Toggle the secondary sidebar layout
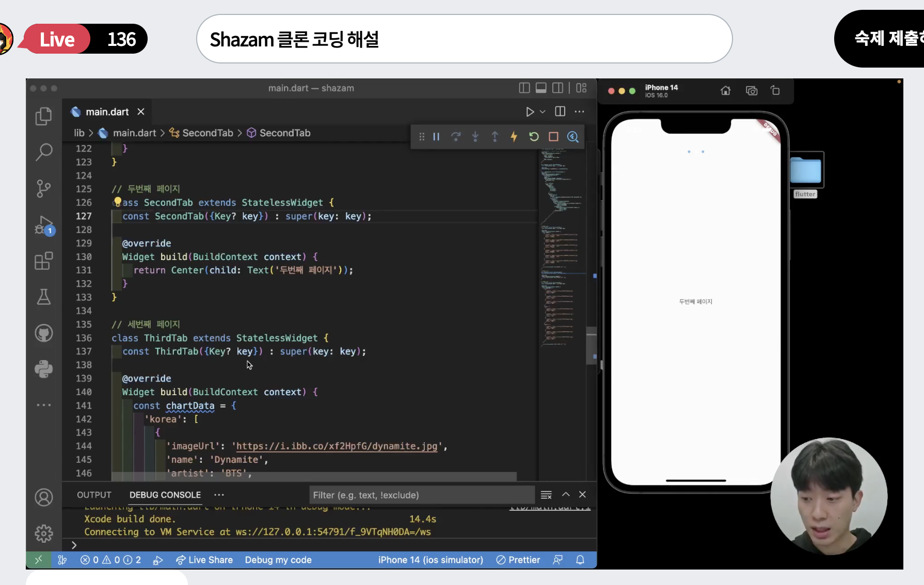 coord(558,88)
